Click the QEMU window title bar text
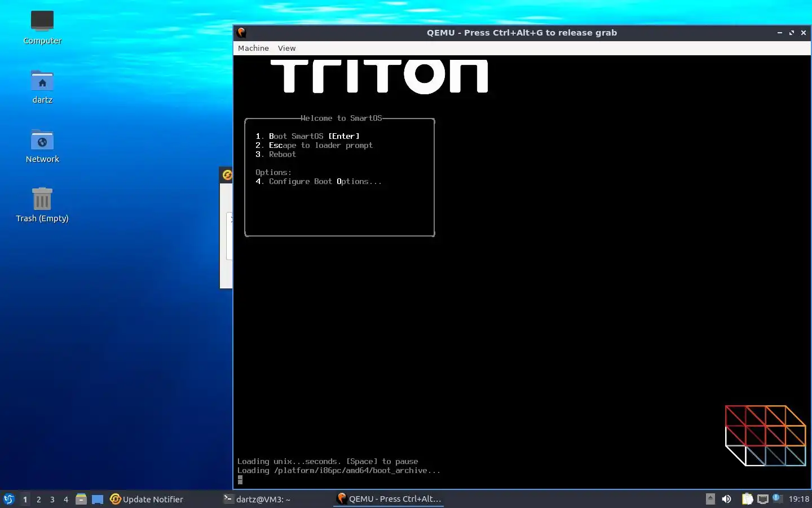The height and width of the screenshot is (508, 812). pos(522,33)
